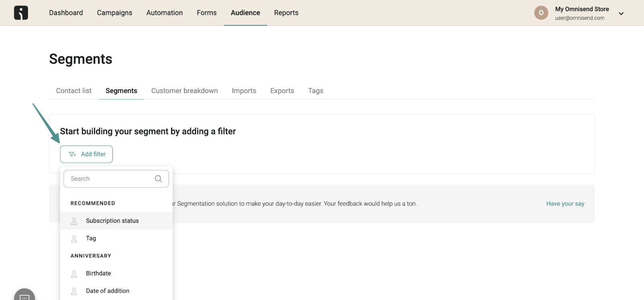The image size is (644, 300).
Task: Switch to Contact list tab
Action: click(x=74, y=91)
